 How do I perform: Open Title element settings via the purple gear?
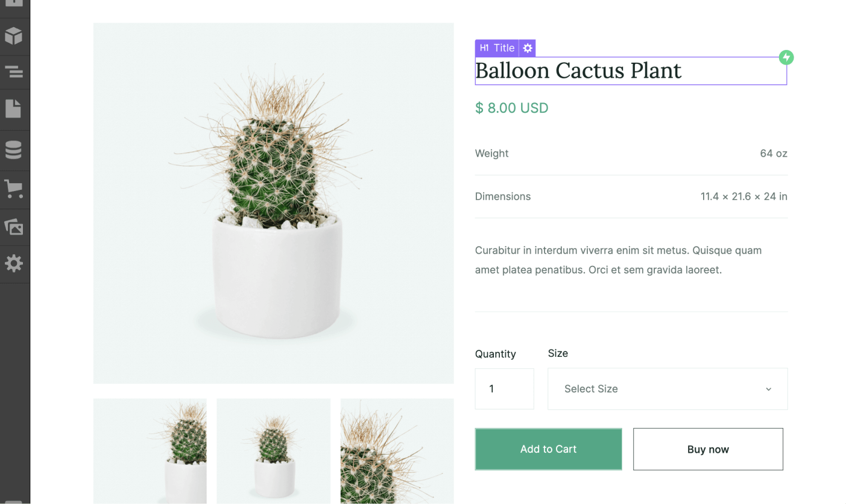(x=528, y=48)
